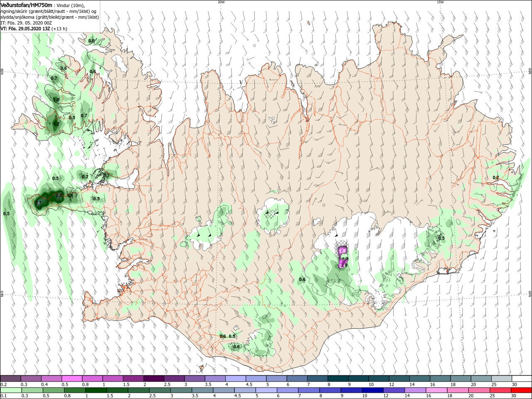Select the lavender 4 snow legend swatch
Viewport: 532px width, 399px height.
pyautogui.click(x=235, y=379)
